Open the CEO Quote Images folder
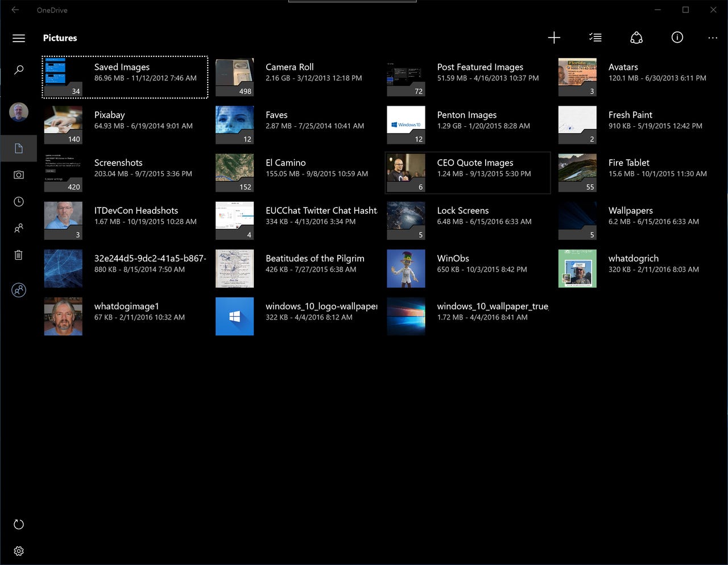Screen dimensions: 728x565 [468, 173]
